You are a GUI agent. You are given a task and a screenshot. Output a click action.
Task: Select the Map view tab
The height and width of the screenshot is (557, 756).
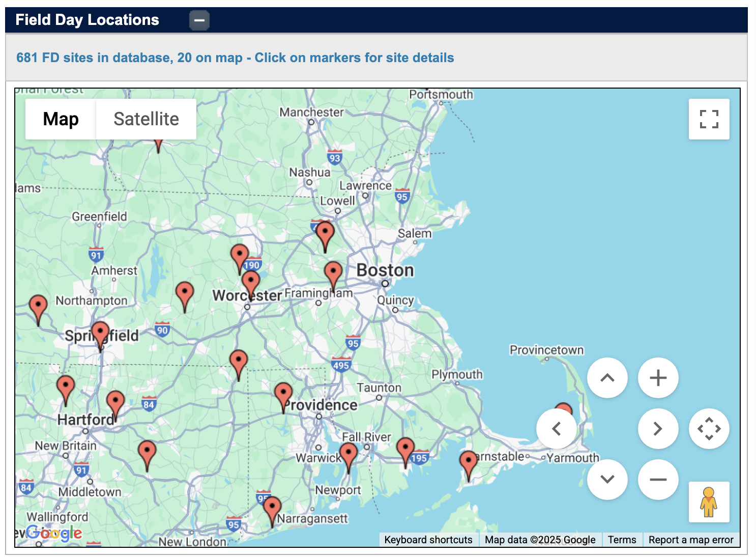point(61,119)
